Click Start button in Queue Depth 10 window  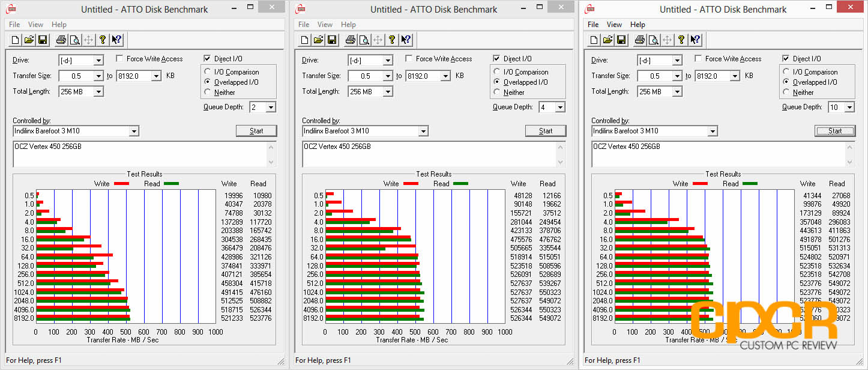pyautogui.click(x=835, y=131)
